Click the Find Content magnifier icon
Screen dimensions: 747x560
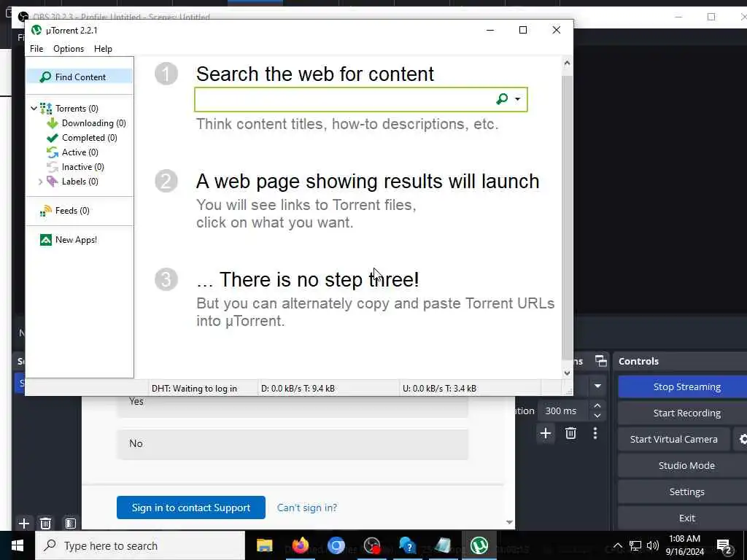pyautogui.click(x=46, y=77)
